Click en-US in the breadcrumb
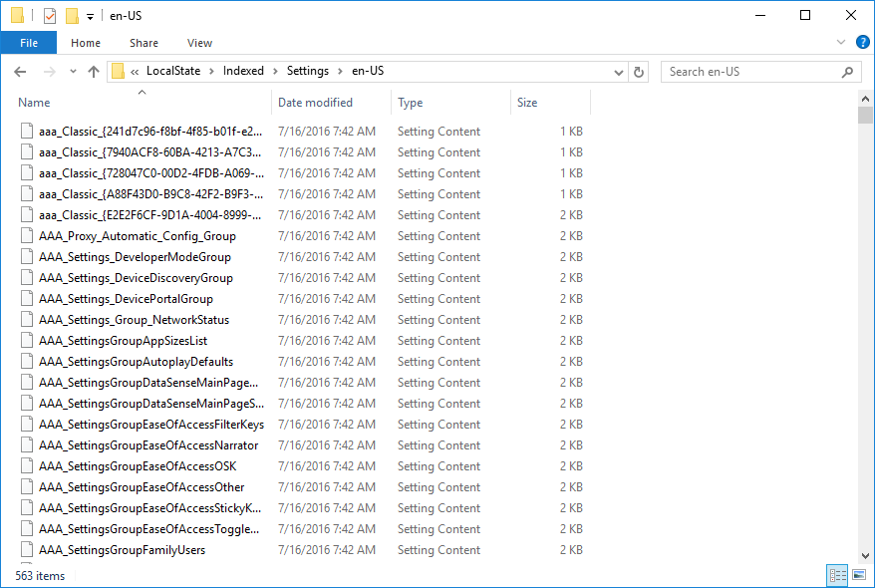This screenshot has height=588, width=875. pos(368,71)
